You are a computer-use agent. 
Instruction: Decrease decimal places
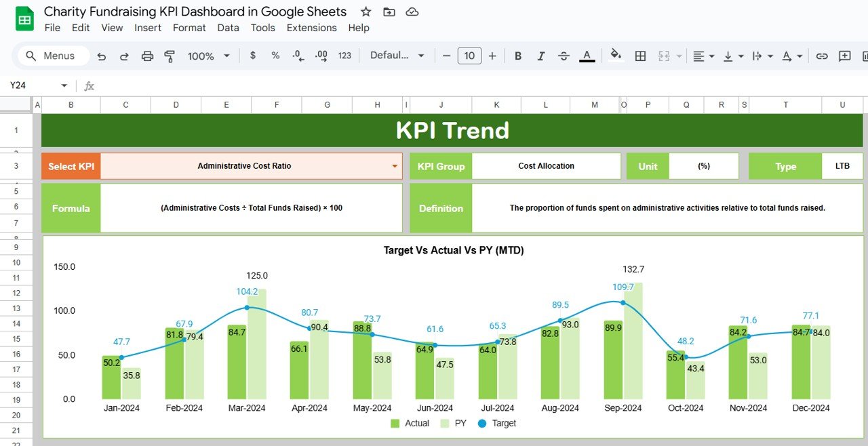coord(298,56)
